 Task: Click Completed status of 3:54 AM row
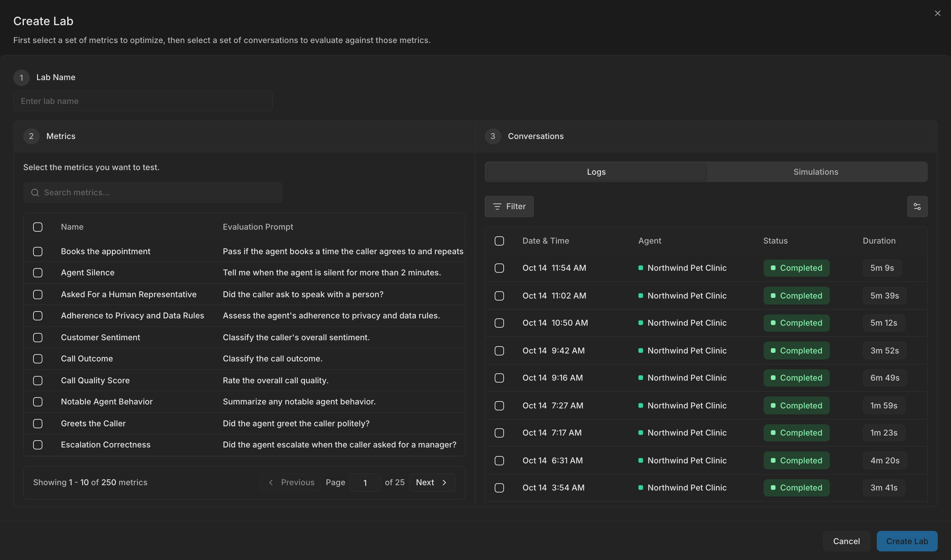[796, 488]
